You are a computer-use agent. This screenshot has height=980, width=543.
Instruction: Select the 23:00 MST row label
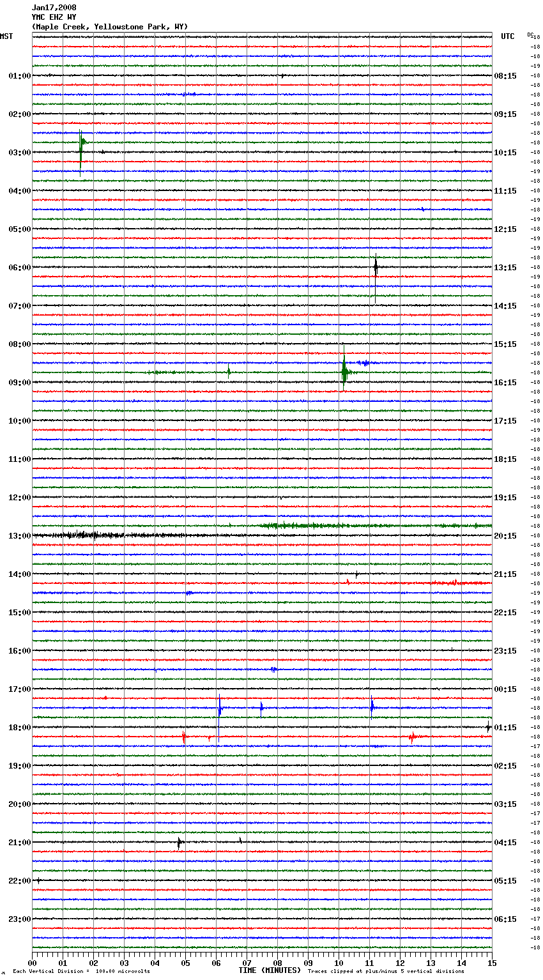click(x=19, y=919)
